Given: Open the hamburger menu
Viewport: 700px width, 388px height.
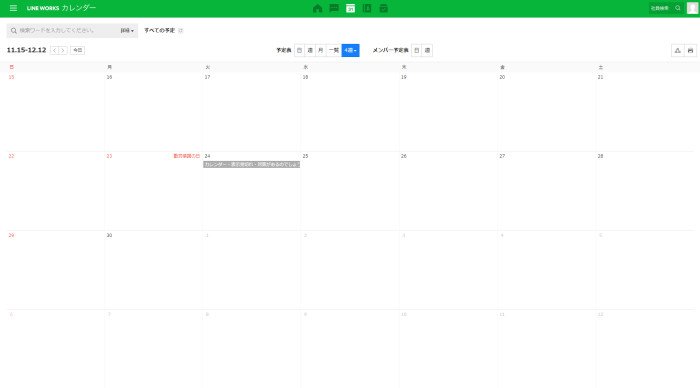Looking at the screenshot, I should (x=13, y=8).
